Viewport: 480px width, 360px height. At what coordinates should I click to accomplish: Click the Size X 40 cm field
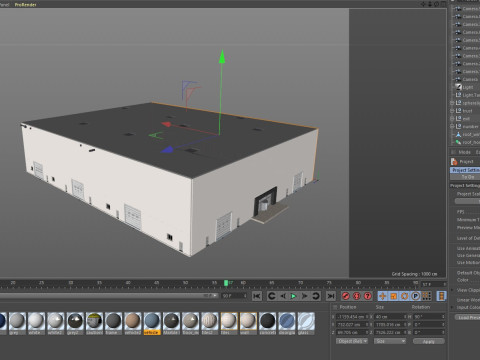coord(391,317)
